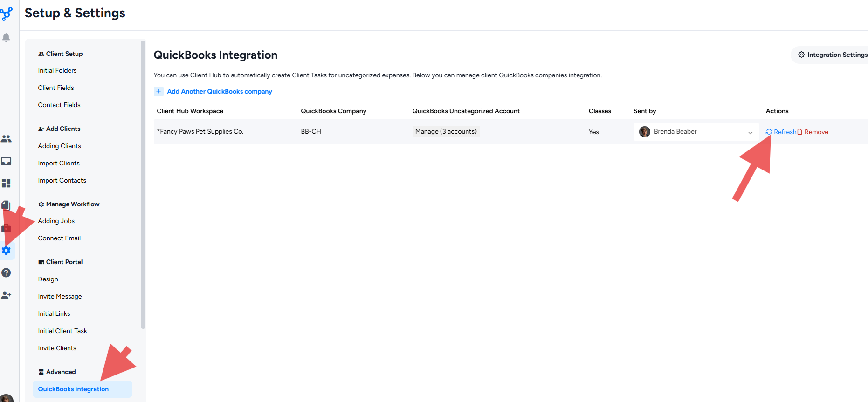Screen dimensions: 868x402
Task: Open the Client Portal Design page
Action: (48, 279)
